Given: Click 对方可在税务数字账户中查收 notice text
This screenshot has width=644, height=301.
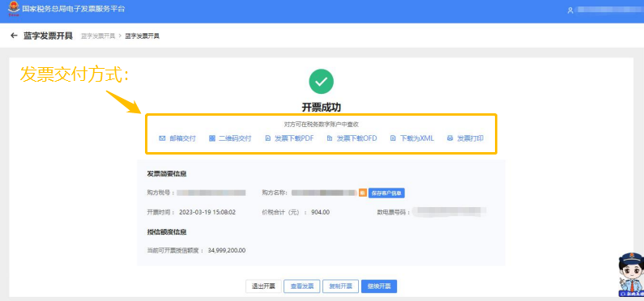Looking at the screenshot, I should click(321, 125).
